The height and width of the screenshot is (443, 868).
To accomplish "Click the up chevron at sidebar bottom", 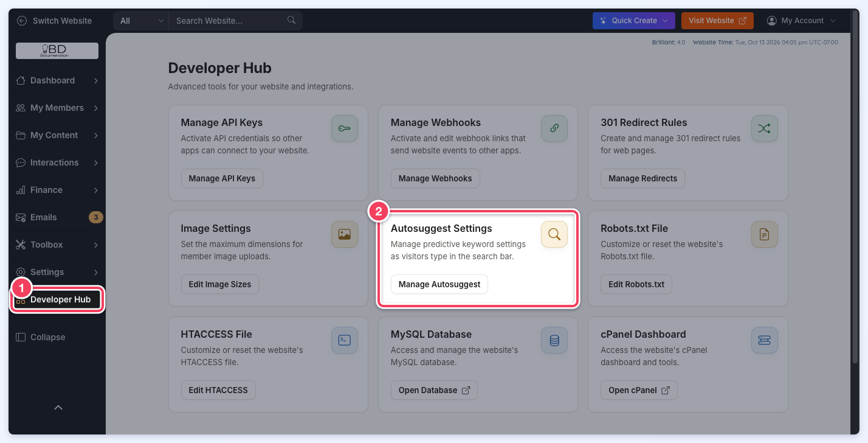I will [58, 407].
